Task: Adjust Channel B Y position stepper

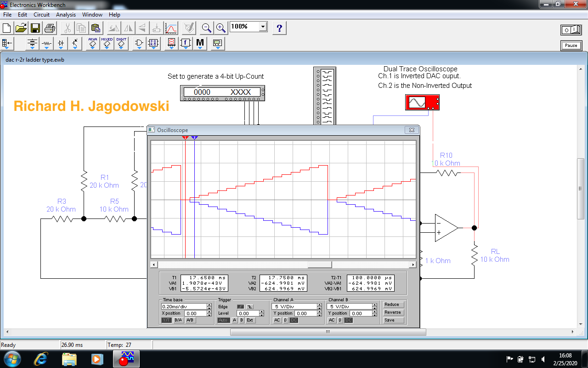Action: tap(374, 313)
